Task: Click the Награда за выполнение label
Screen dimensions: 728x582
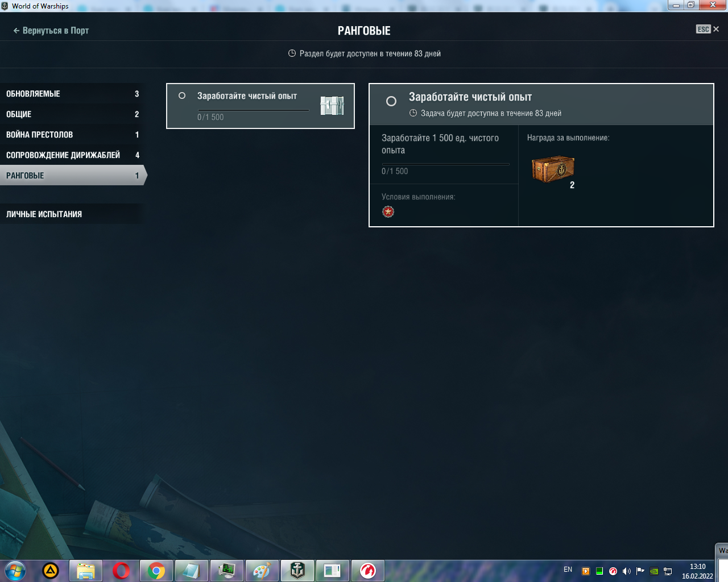Action: 568,138
